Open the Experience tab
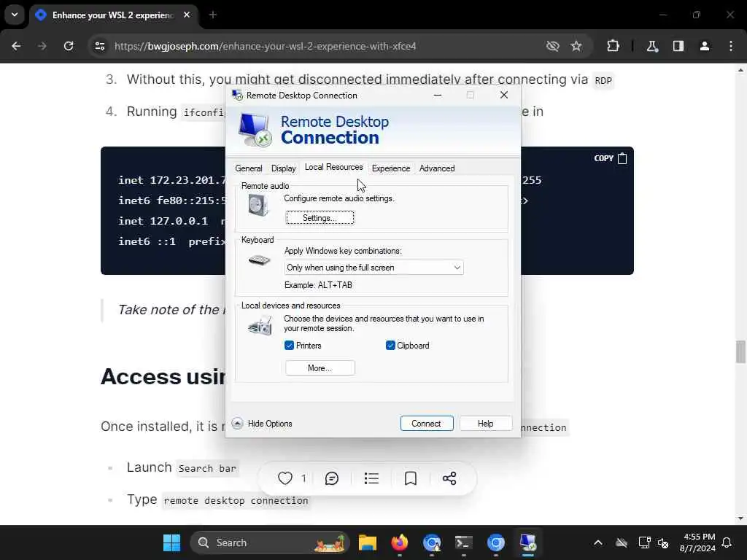The height and width of the screenshot is (560, 747). (x=391, y=168)
